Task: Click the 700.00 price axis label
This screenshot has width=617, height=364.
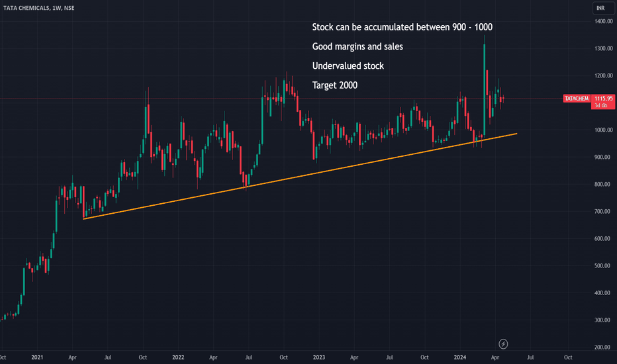Action: pos(604,211)
